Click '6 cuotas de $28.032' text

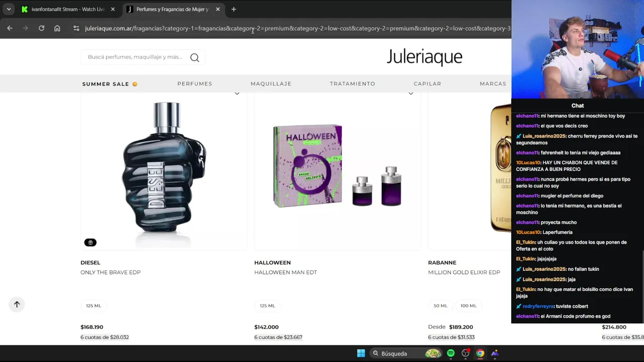coord(105,337)
